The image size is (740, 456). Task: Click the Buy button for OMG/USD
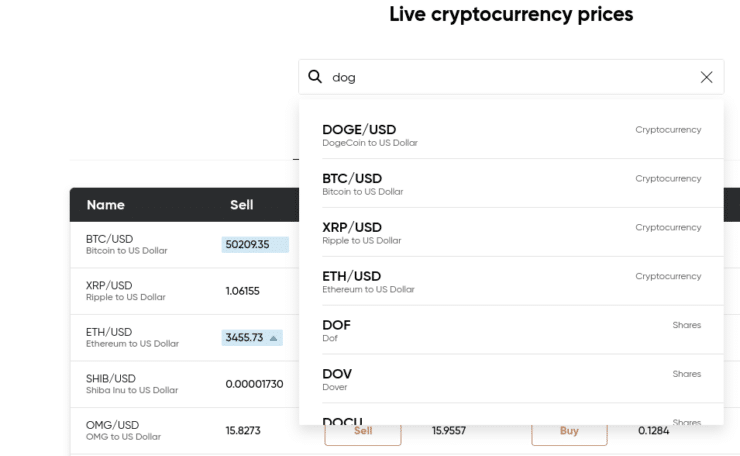(x=569, y=431)
